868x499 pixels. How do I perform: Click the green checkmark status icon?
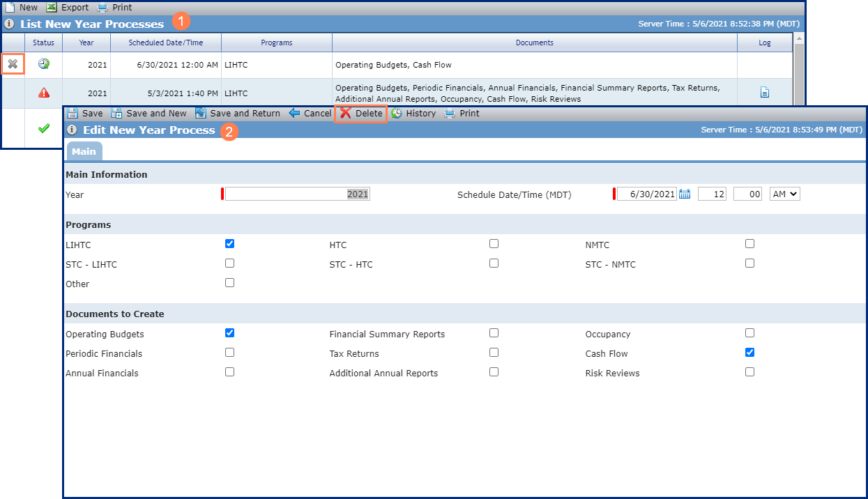(x=44, y=128)
